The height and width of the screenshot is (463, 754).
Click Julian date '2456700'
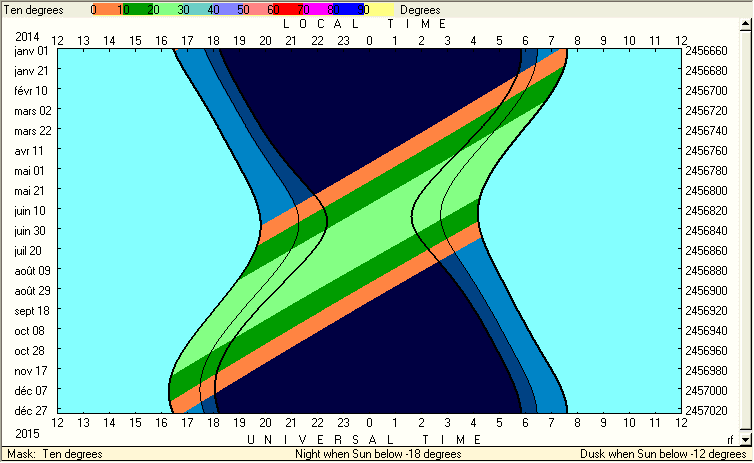click(706, 91)
